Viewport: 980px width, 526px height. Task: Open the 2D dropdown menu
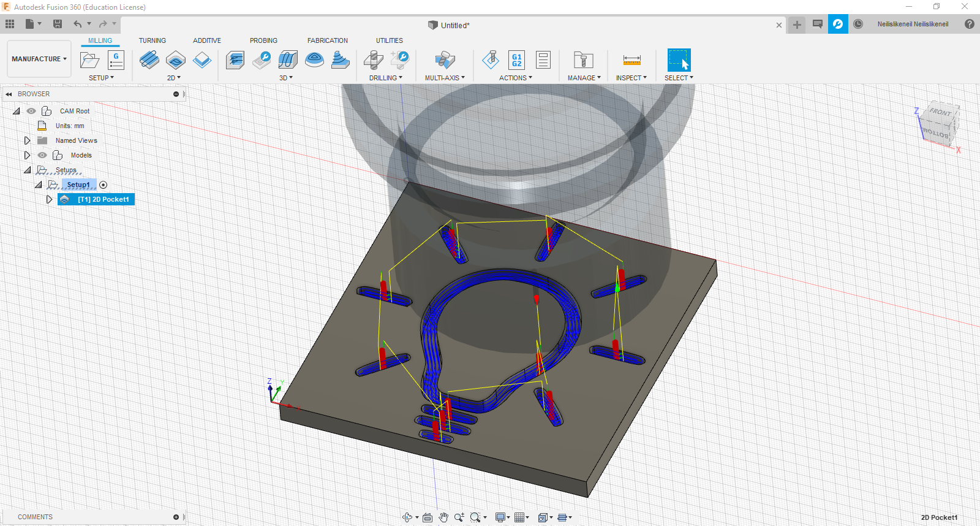pos(174,78)
